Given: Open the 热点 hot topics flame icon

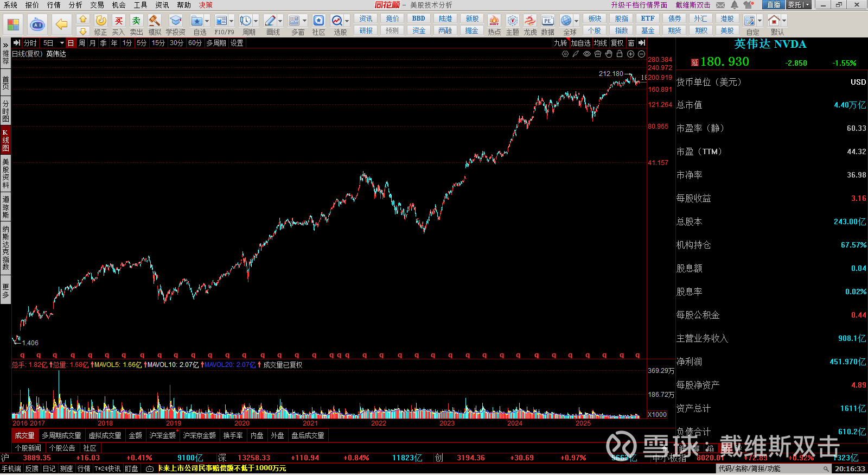Looking at the screenshot, I should tap(494, 21).
